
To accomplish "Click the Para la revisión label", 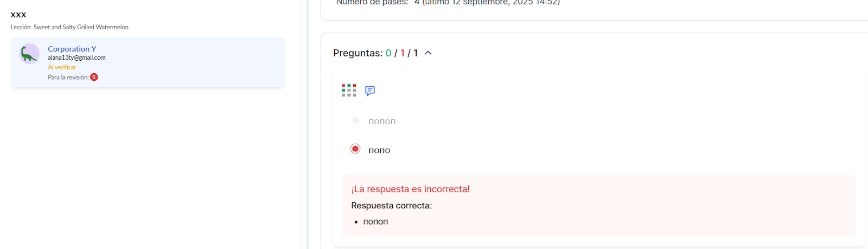I will pyautogui.click(x=68, y=77).
